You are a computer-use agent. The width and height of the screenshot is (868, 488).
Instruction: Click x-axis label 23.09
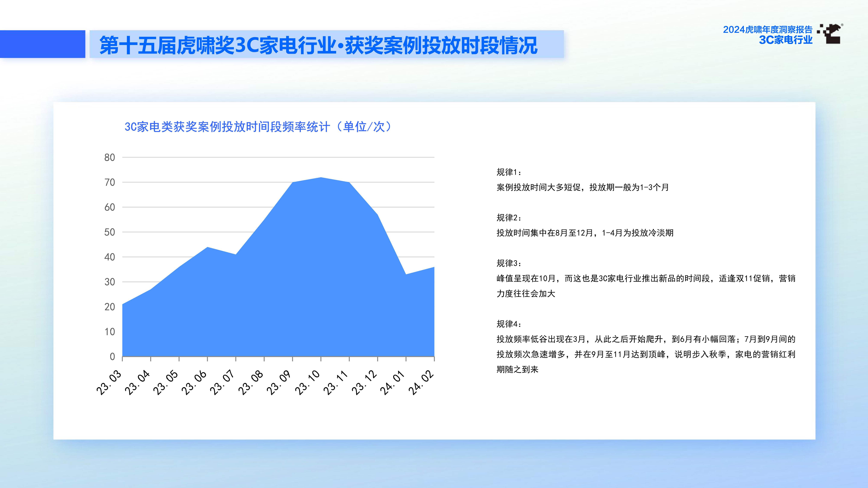click(279, 382)
